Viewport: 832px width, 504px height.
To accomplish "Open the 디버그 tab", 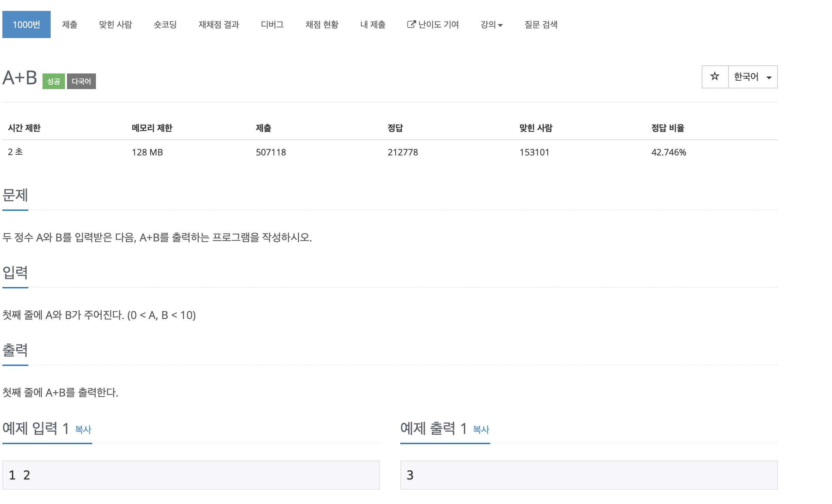I will click(x=272, y=24).
